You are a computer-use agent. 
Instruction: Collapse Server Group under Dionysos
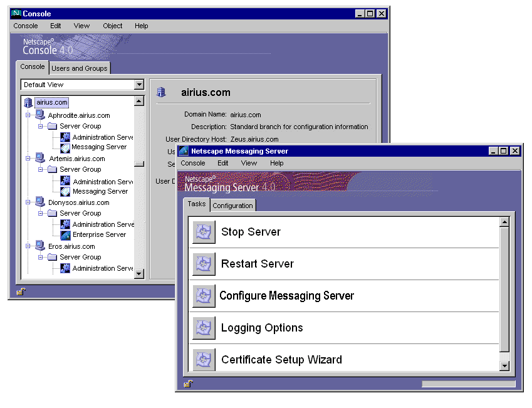40,213
